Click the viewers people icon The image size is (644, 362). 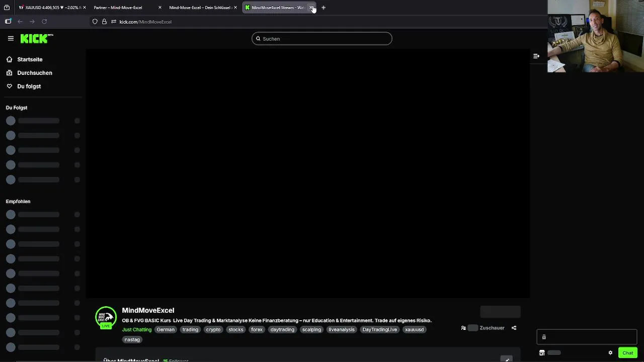point(463,328)
